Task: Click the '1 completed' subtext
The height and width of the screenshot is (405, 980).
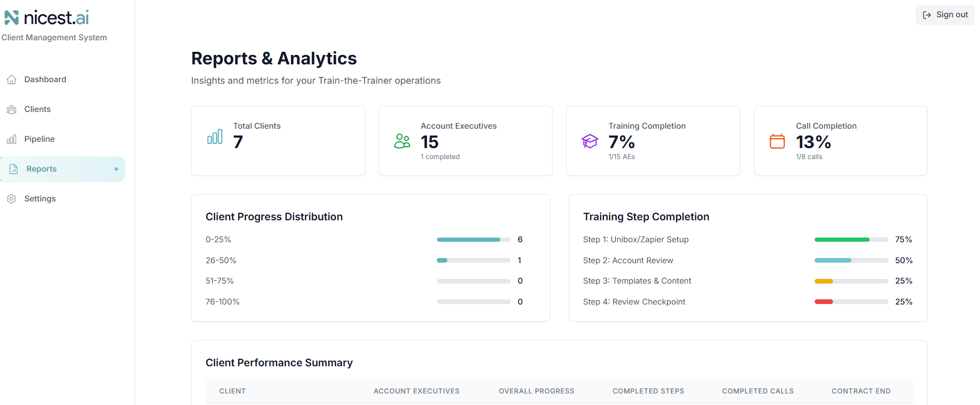Action: pos(440,157)
